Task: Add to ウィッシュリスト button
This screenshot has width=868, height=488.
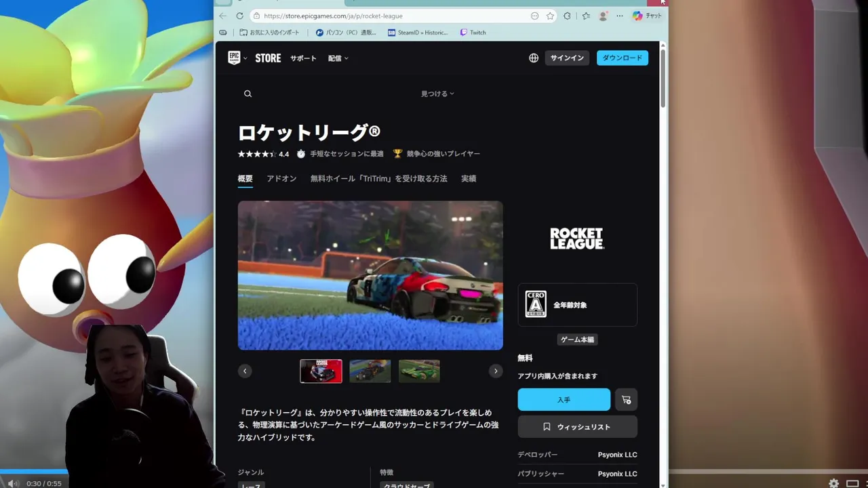Action: pyautogui.click(x=578, y=427)
